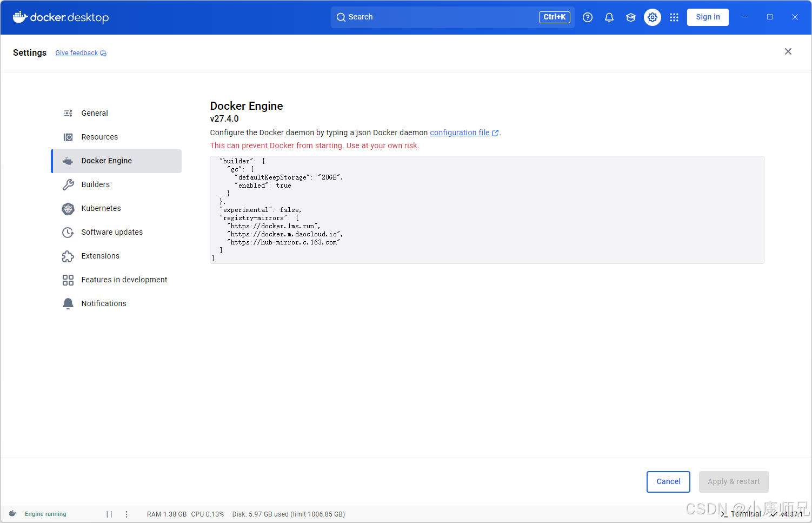Viewport: 812px width, 523px height.
Task: Minimize the Docker Desktop window
Action: click(745, 17)
